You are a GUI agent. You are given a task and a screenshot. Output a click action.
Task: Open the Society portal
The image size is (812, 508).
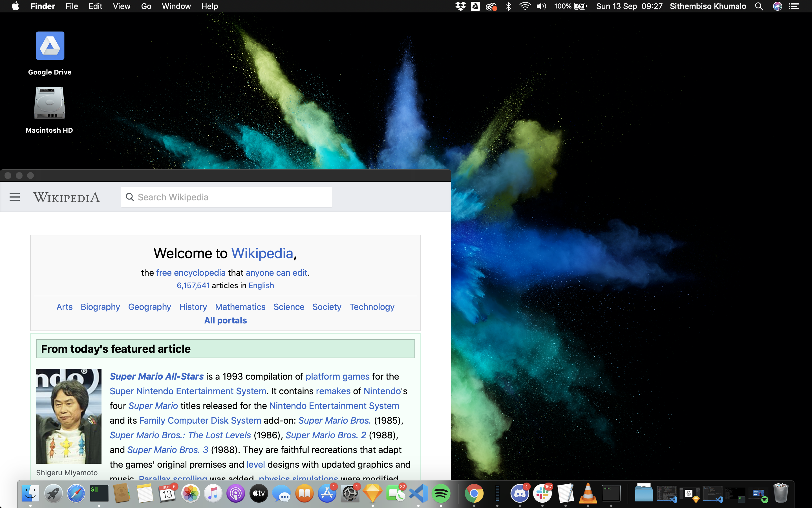point(326,307)
